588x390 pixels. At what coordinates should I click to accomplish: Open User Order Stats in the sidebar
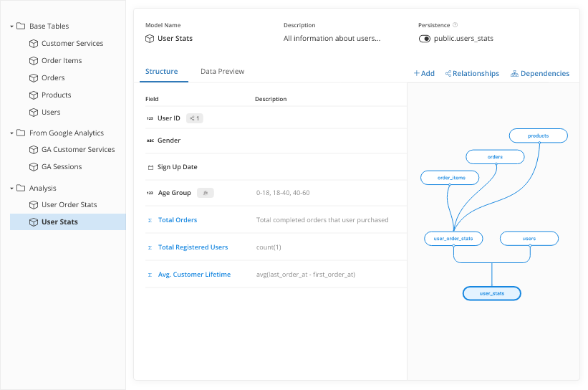coord(69,205)
